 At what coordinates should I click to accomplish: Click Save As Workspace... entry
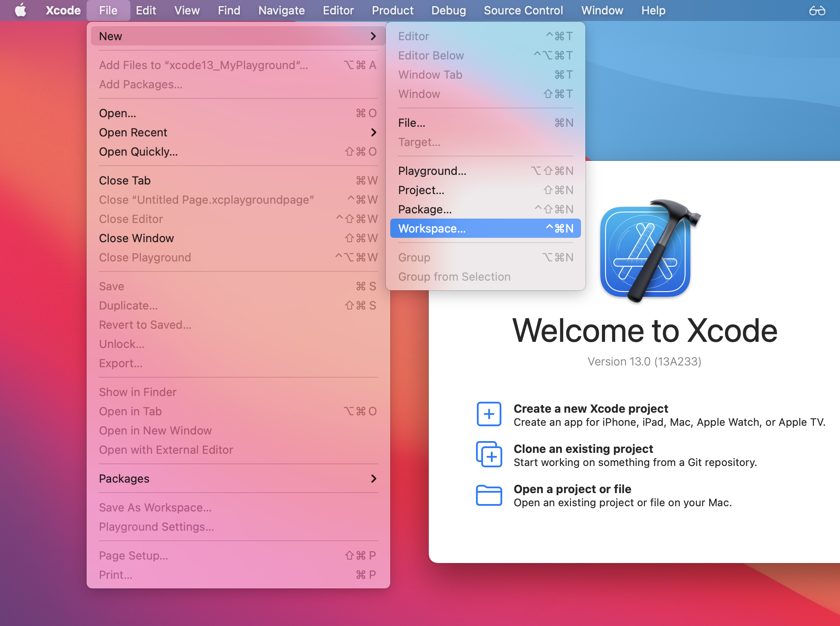coord(238,508)
